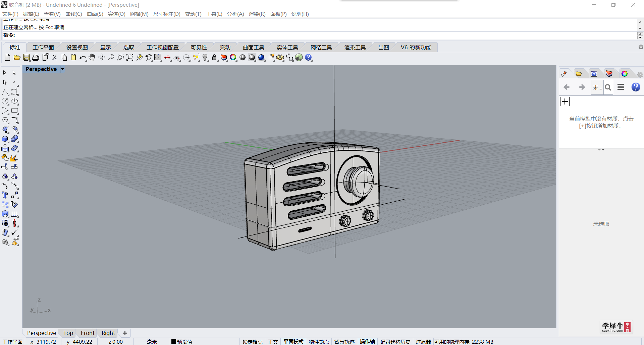644x345 pixels.
Task: Open the help question mark in main toolbar
Action: [x=309, y=58]
